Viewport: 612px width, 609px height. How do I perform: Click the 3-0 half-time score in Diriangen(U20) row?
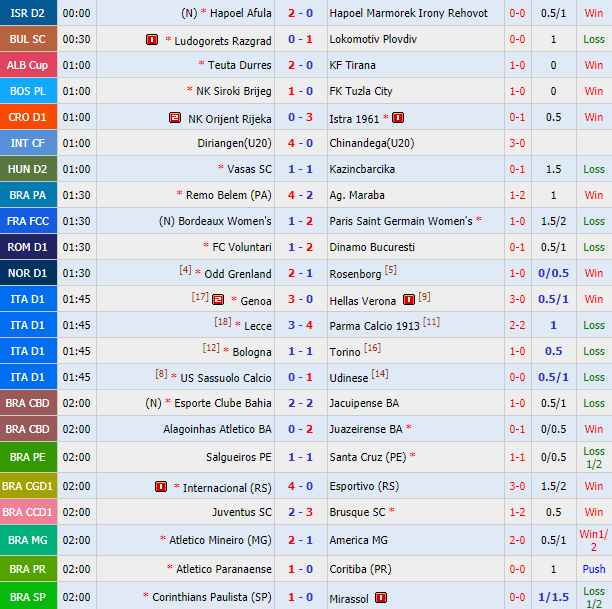click(x=517, y=143)
